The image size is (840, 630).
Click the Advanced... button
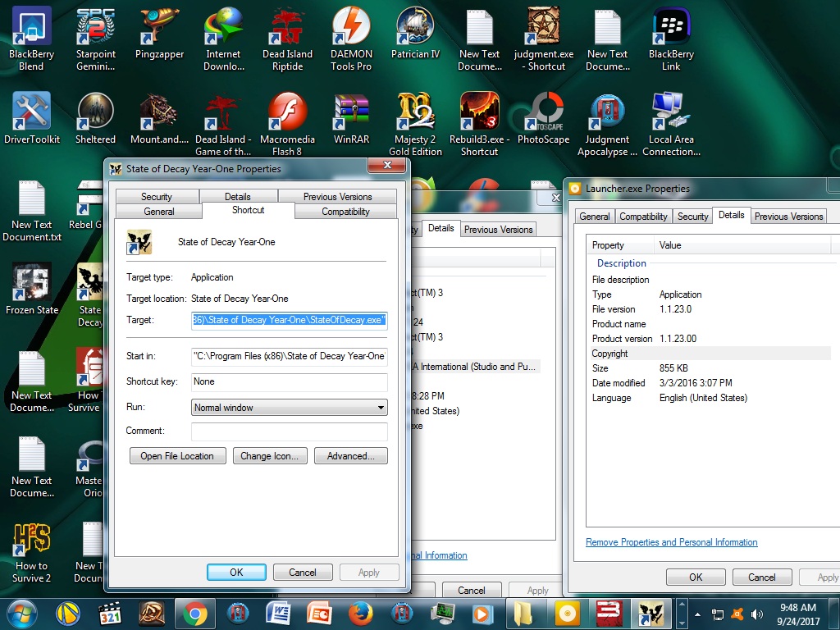tap(351, 456)
